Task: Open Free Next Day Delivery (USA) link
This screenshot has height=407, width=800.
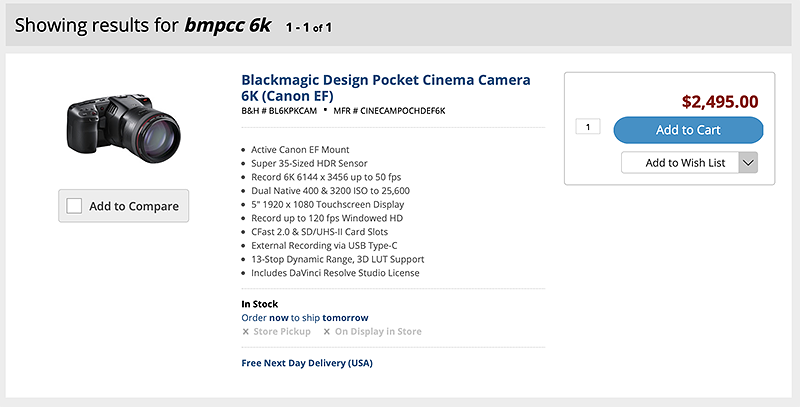Action: pyautogui.click(x=307, y=363)
